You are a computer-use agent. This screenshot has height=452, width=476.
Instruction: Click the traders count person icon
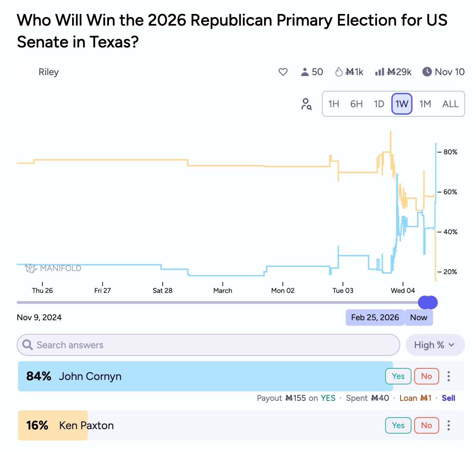(x=305, y=72)
